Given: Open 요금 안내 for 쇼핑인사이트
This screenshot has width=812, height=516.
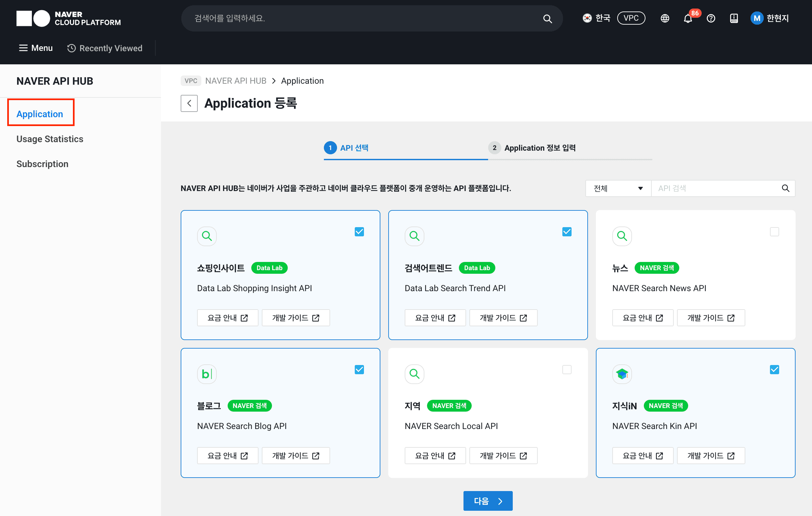Looking at the screenshot, I should 228,318.
